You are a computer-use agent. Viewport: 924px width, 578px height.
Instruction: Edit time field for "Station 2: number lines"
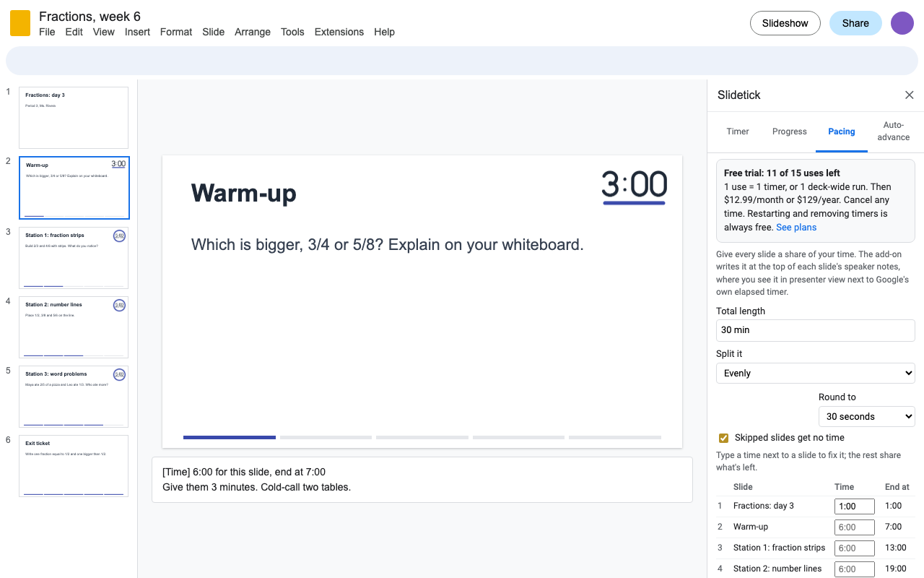coord(855,569)
